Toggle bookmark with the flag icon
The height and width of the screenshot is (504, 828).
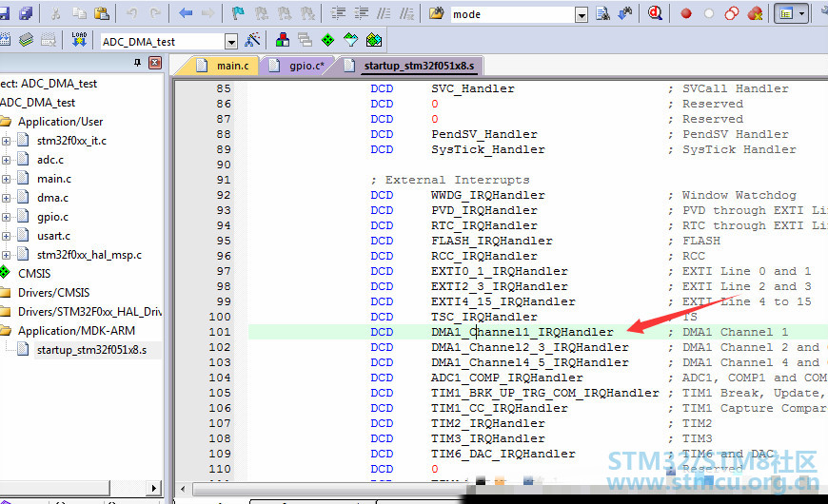coord(237,14)
